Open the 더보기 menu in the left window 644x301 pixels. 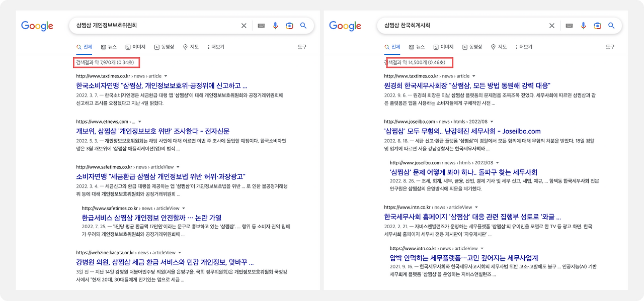(216, 47)
